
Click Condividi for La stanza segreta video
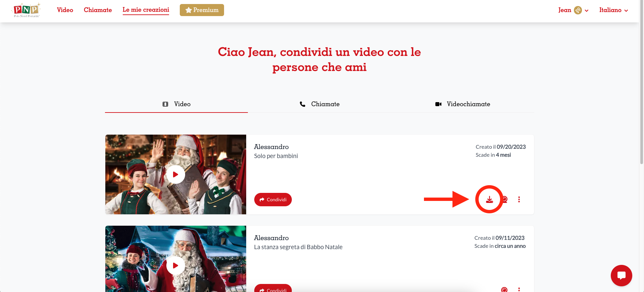273,289
